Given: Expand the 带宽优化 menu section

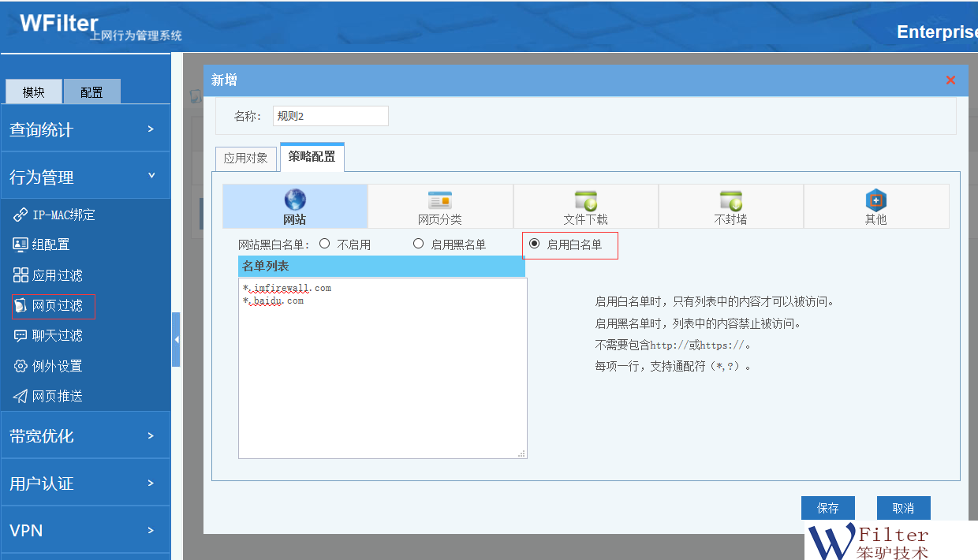Looking at the screenshot, I should point(85,435).
